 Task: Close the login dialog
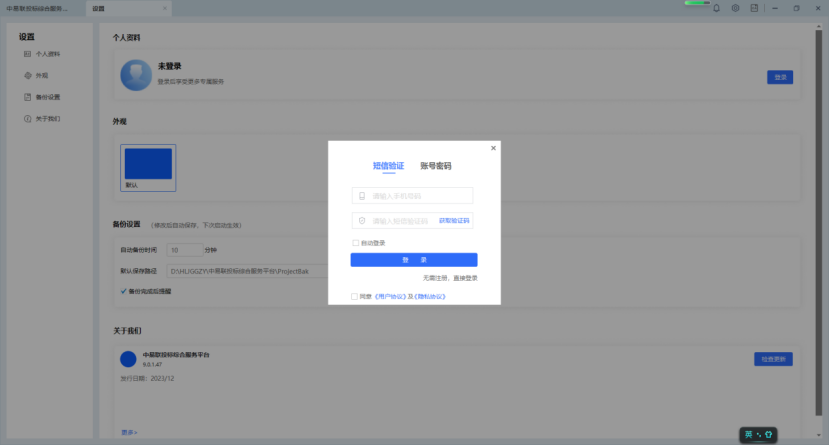pos(493,148)
